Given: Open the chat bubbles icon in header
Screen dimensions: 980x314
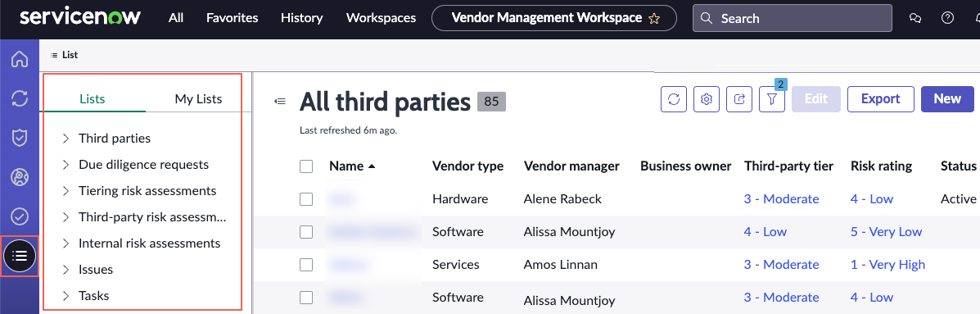Looking at the screenshot, I should coord(915,18).
